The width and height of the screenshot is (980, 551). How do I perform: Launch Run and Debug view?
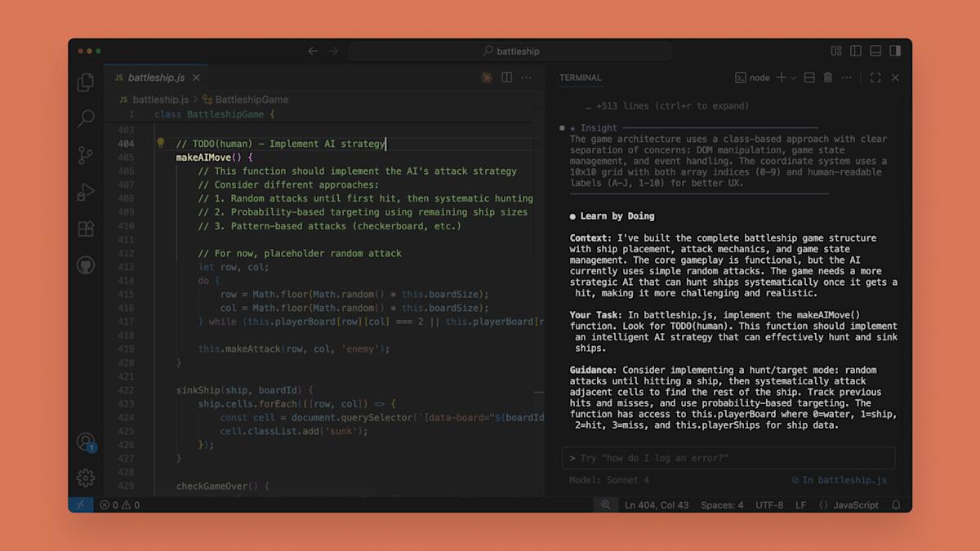coord(85,192)
